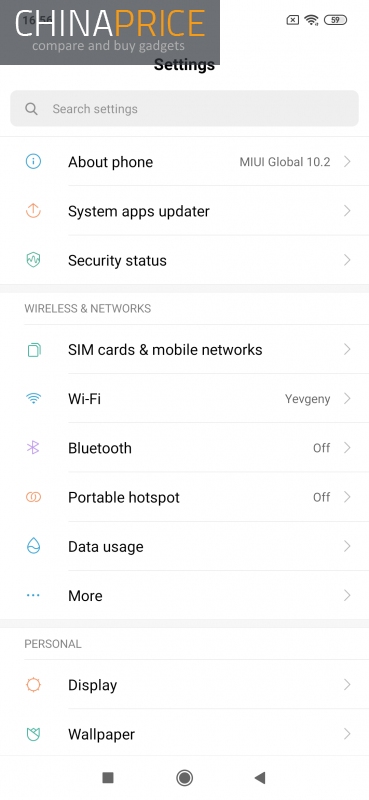
Task: Tap the SIM cards icon
Action: (x=34, y=349)
